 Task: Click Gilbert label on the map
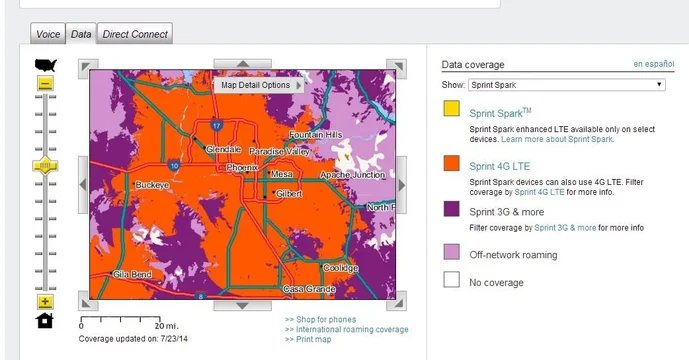click(289, 193)
